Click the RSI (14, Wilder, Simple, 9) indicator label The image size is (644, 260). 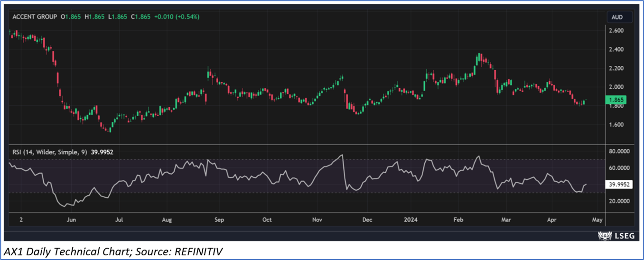tap(50, 152)
